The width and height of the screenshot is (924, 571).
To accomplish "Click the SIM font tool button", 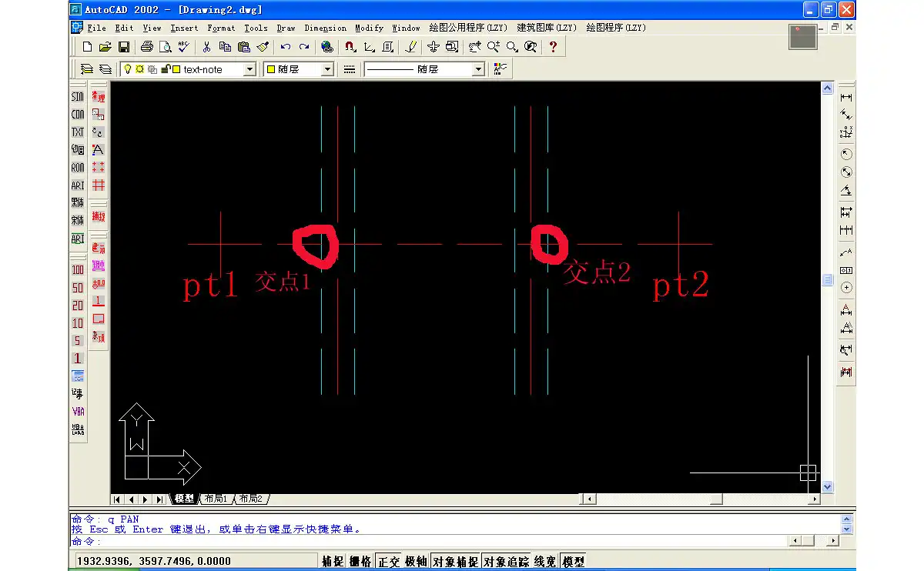I will coord(78,97).
